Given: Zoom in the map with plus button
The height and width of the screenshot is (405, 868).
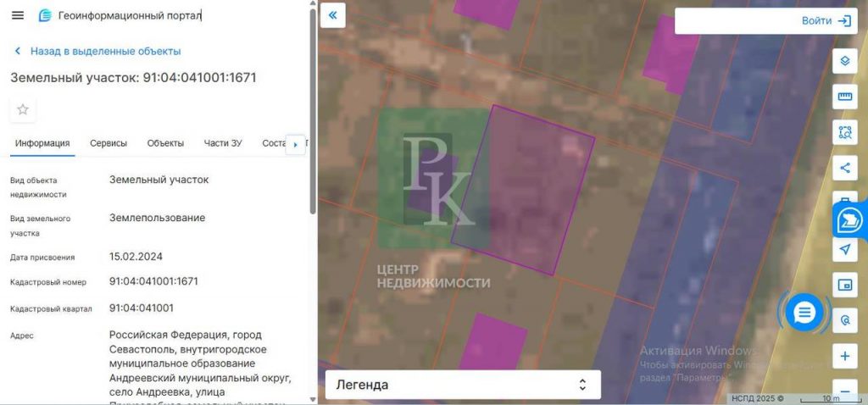Looking at the screenshot, I should [x=844, y=356].
